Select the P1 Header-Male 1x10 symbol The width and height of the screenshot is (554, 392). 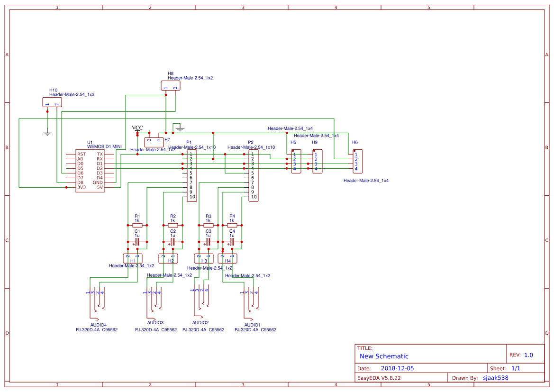(191, 174)
